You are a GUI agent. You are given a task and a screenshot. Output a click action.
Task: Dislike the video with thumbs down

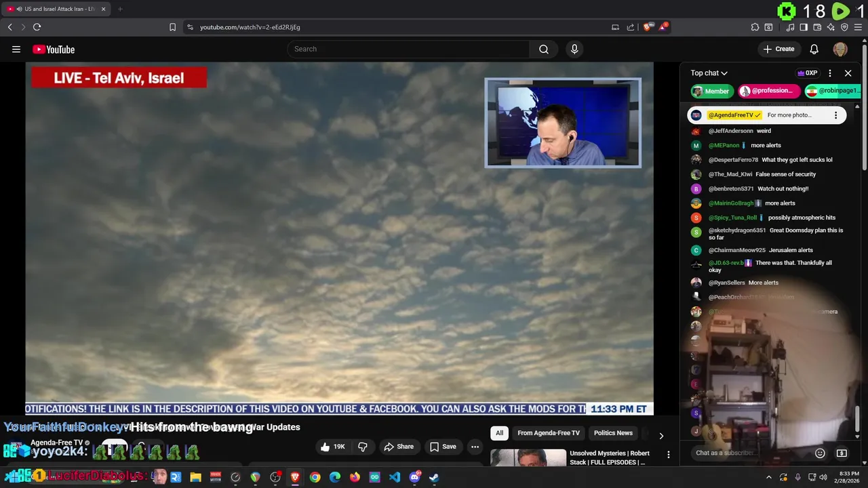point(363,447)
